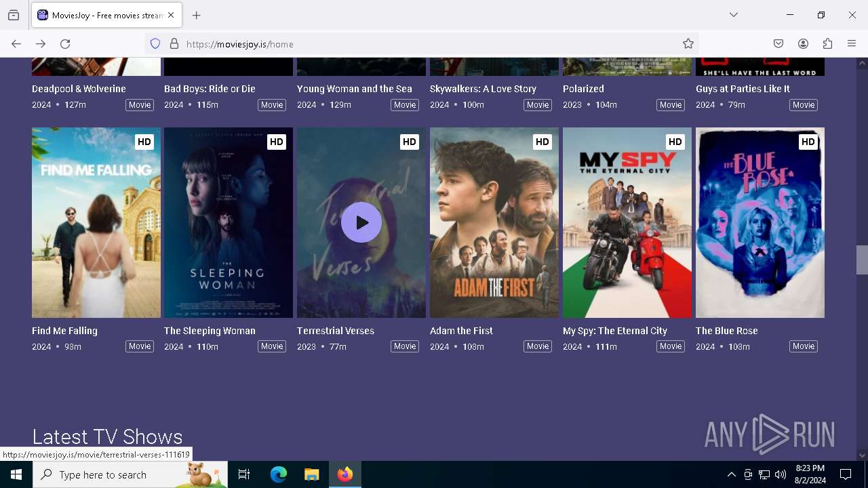Go back to the previous page

pos(16,44)
